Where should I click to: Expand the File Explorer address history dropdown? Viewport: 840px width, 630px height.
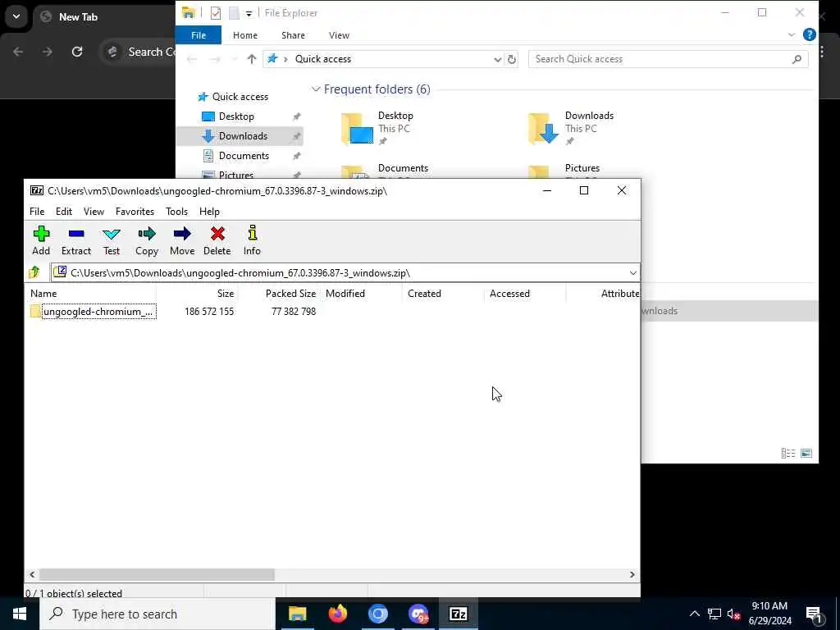click(x=498, y=59)
